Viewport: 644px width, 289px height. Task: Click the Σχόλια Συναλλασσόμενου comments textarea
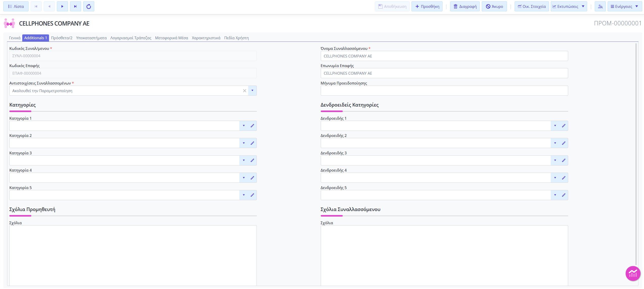point(444,256)
